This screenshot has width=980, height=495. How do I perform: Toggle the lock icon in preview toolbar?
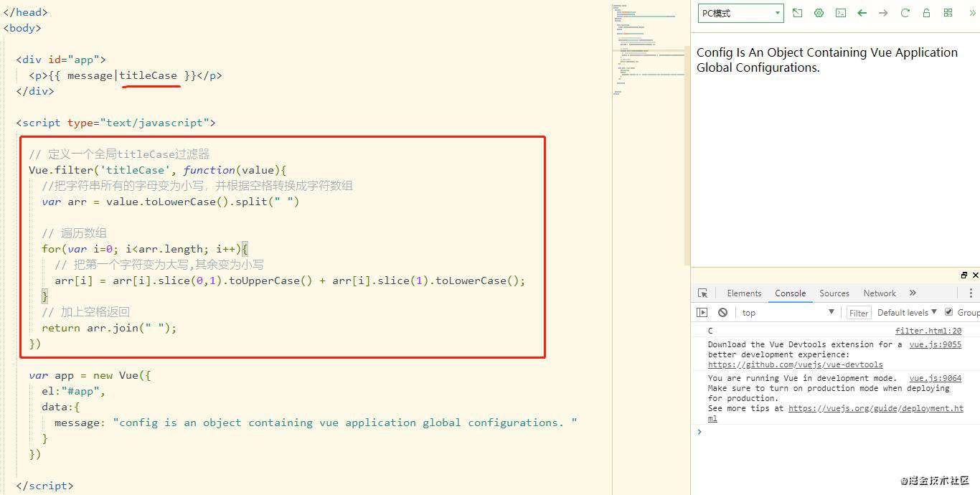coord(926,13)
